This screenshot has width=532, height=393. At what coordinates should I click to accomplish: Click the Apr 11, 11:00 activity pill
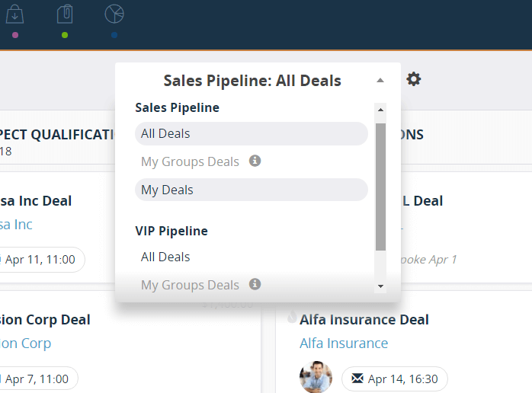coord(40,260)
